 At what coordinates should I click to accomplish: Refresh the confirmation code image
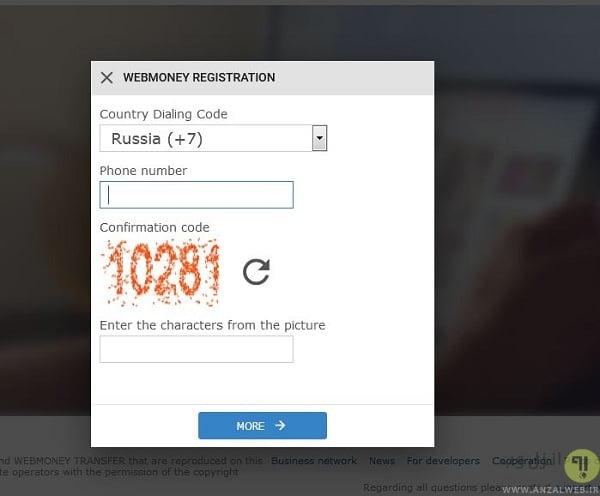257,271
